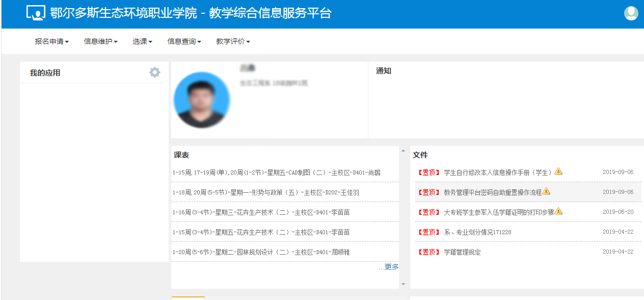Screen dimensions: 644x300
Task: Click warning icon beside 大专班学生参军入伍学籍证明
Action: click(558, 211)
